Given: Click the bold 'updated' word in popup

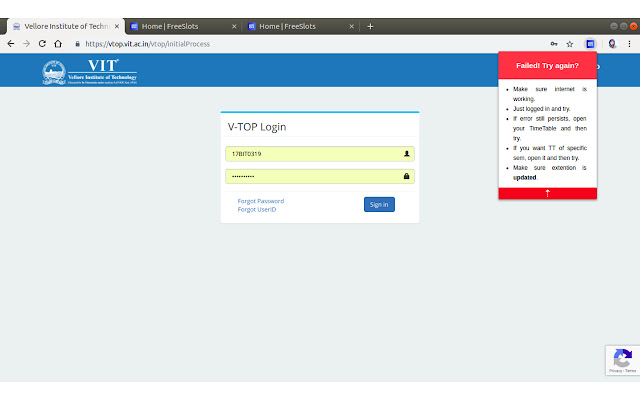Looking at the screenshot, I should click(x=524, y=178).
